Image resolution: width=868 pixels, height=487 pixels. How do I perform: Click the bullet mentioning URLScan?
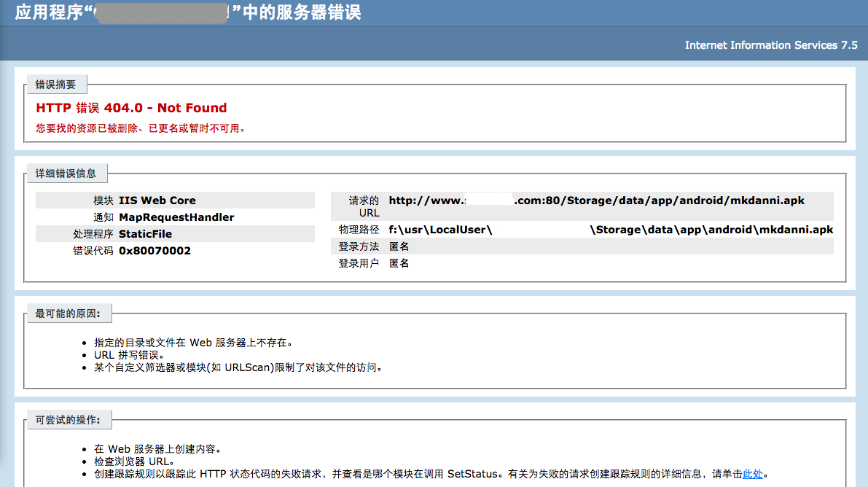click(238, 367)
